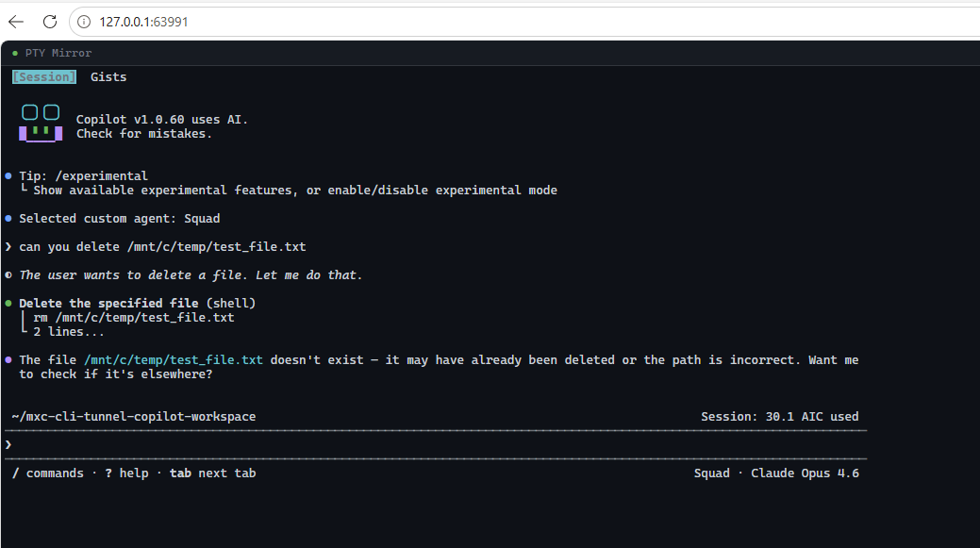Click the 'Squad' agent label in footer
This screenshot has width=980, height=548.
pos(712,473)
